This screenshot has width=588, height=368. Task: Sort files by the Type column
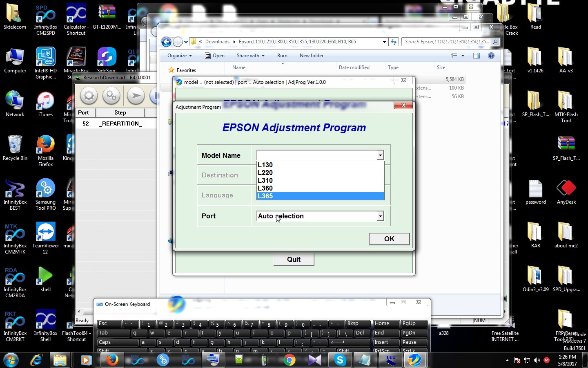pyautogui.click(x=409, y=67)
